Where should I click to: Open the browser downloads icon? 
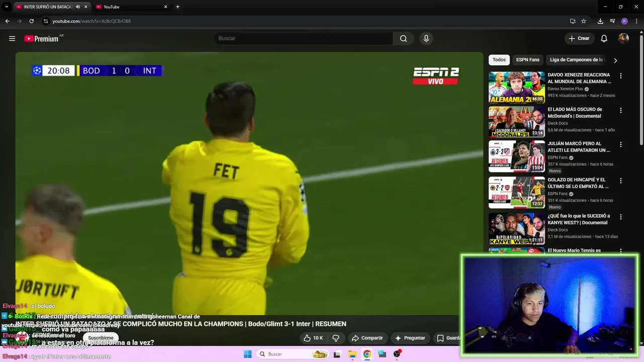600,21
